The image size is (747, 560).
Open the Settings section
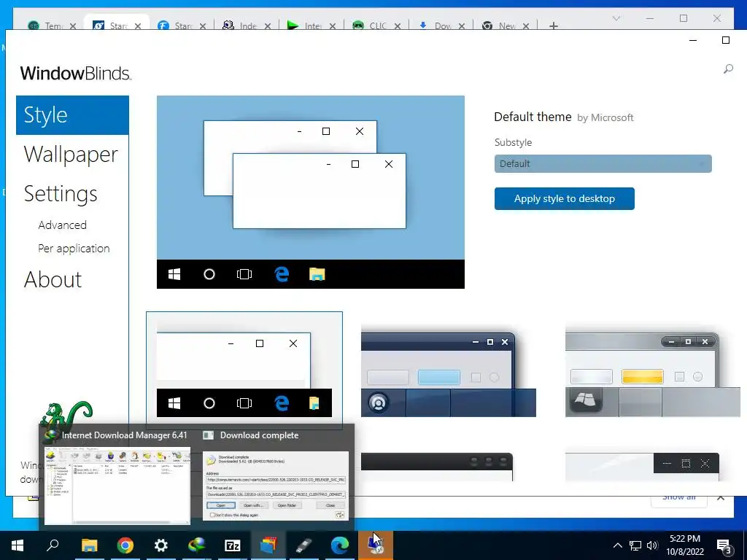tap(61, 194)
